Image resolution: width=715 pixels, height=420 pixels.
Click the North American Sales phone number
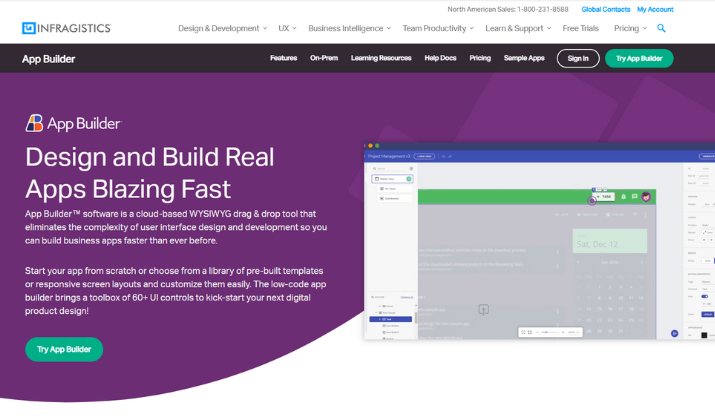[543, 9]
